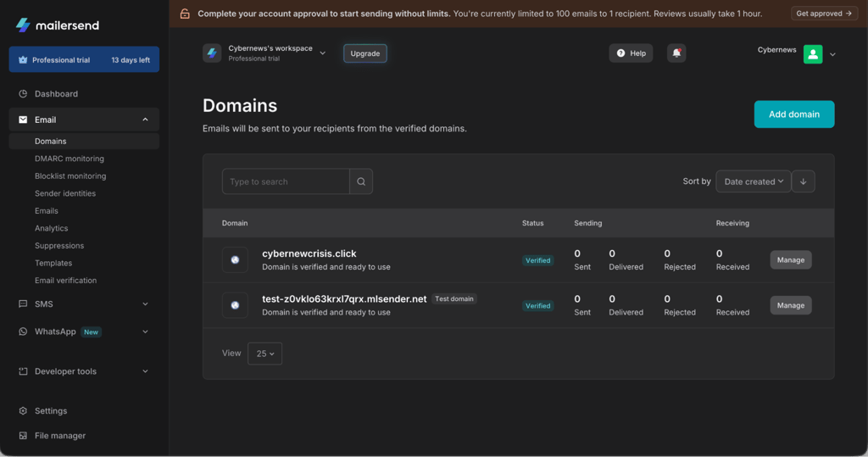Click the SMS chat bubble icon
The height and width of the screenshot is (457, 868).
23,304
